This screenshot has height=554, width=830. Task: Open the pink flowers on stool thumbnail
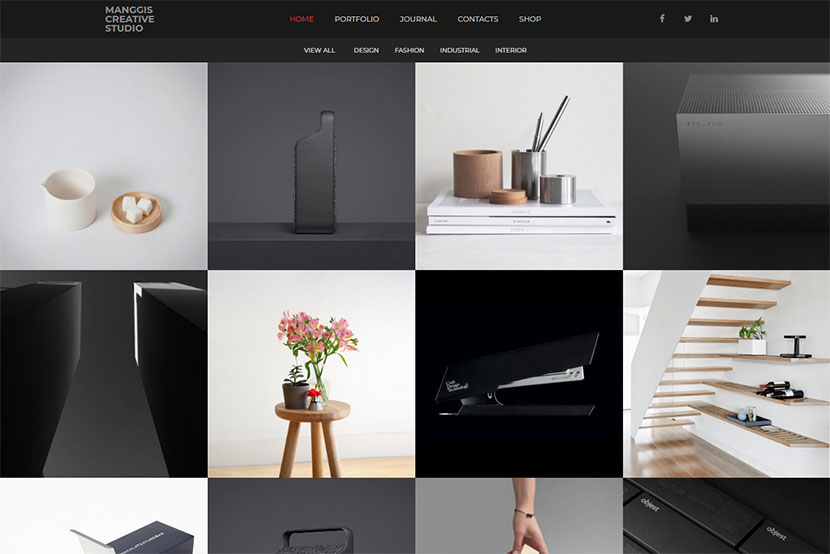311,374
